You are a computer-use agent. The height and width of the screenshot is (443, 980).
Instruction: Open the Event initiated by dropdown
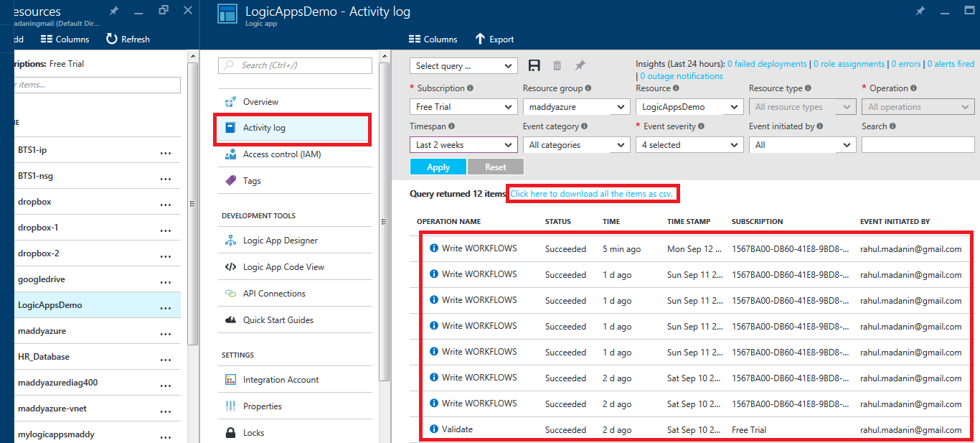[803, 145]
